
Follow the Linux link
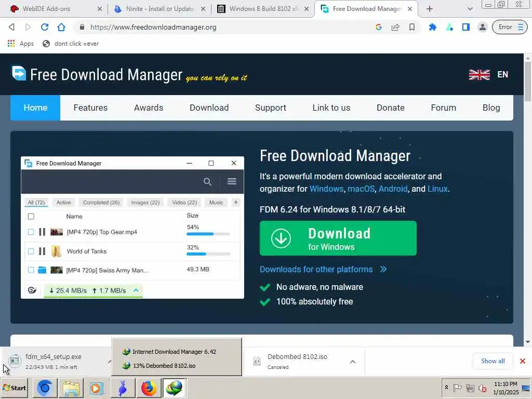pos(437,189)
